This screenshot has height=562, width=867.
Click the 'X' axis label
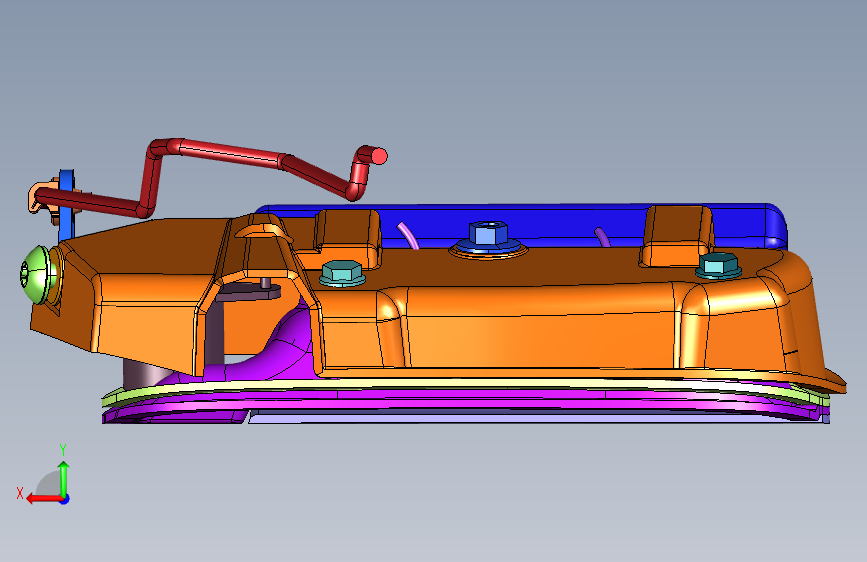20,493
